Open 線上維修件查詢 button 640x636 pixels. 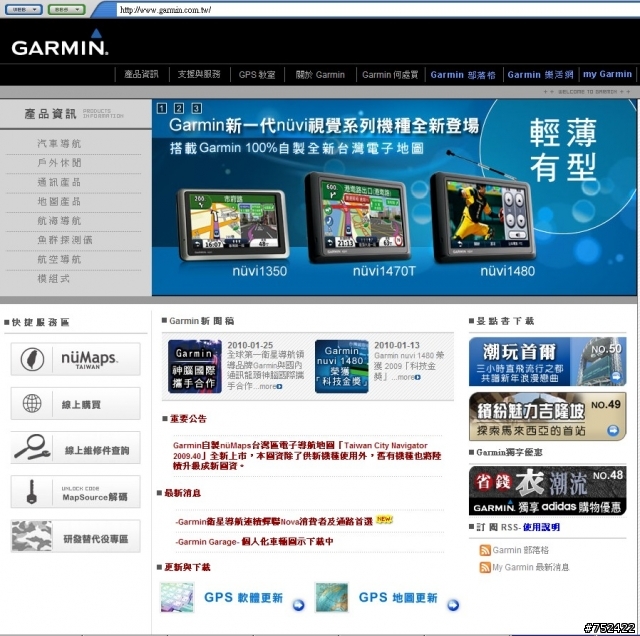coord(76,447)
